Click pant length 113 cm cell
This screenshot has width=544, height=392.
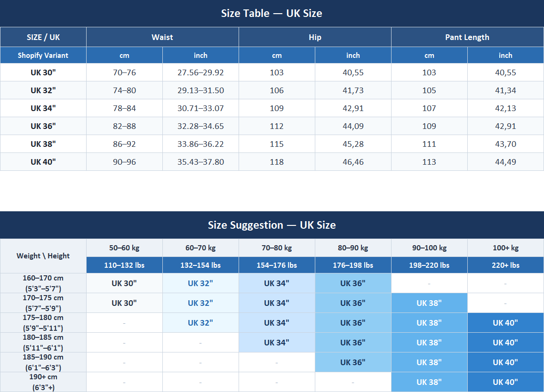429,162
